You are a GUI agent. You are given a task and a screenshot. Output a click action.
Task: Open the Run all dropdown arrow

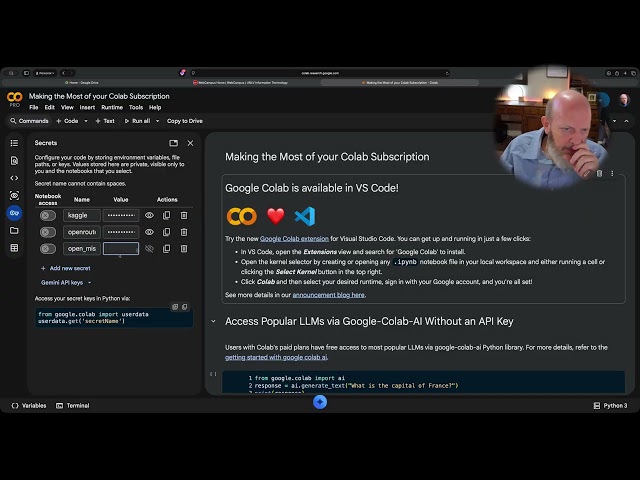pos(158,121)
